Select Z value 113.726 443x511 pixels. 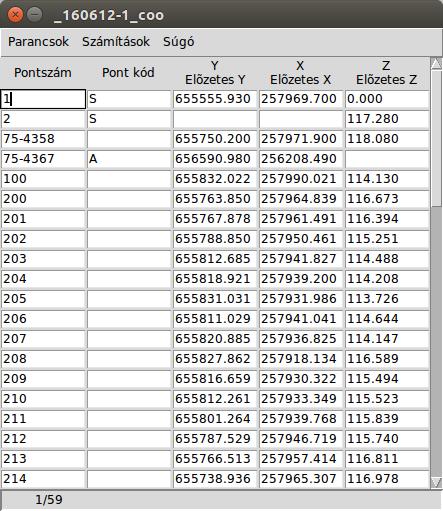[387, 299]
